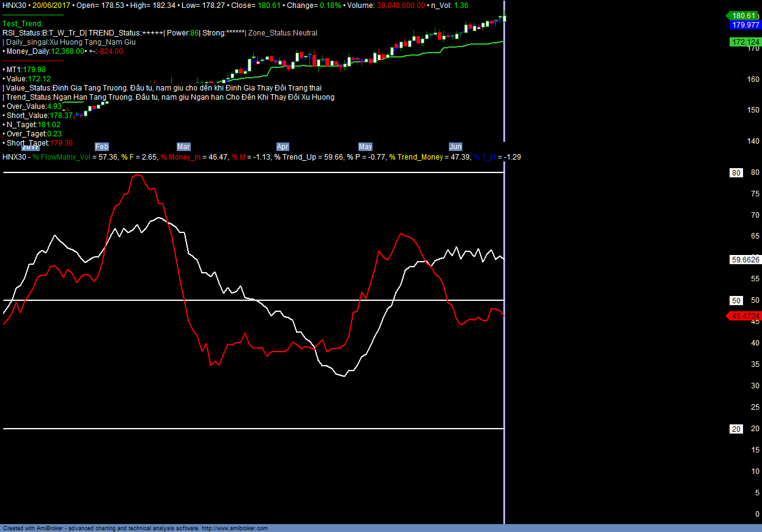Viewport: 762px width, 532px height.
Task: Select the Feb month marker
Action: 102,147
